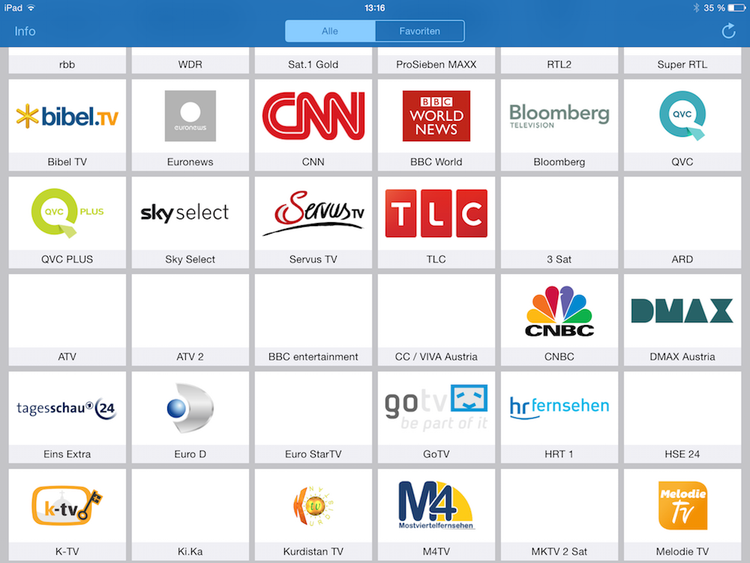
Task: Open the Servus TV logo tile
Action: tap(313, 213)
